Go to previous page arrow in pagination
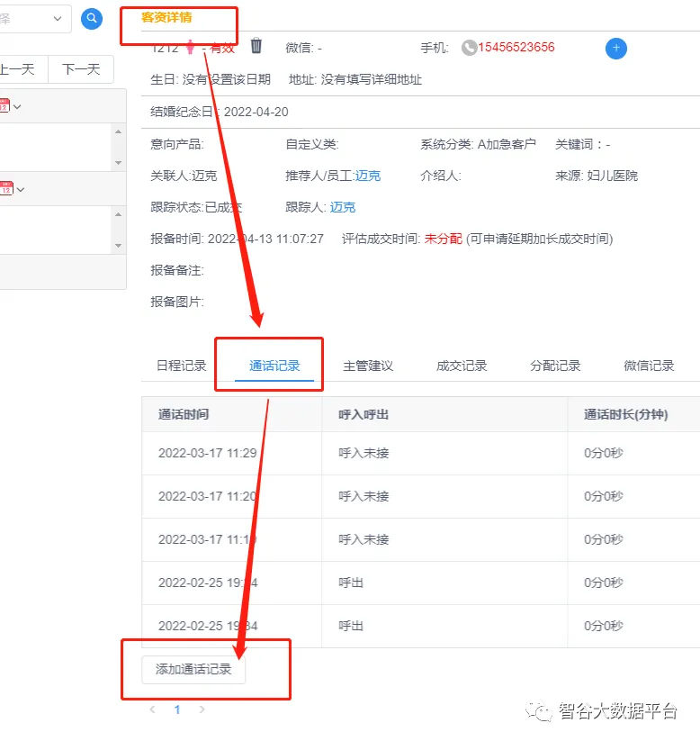 click(x=152, y=709)
